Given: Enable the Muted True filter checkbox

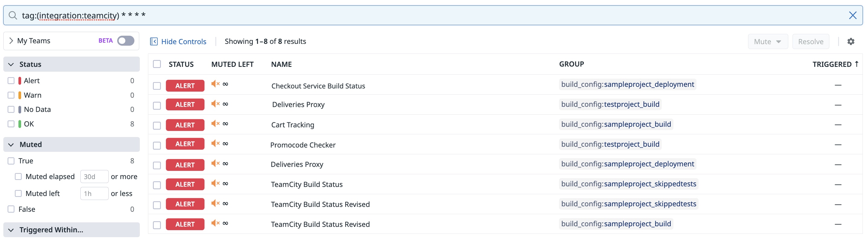Looking at the screenshot, I should pyautogui.click(x=11, y=161).
